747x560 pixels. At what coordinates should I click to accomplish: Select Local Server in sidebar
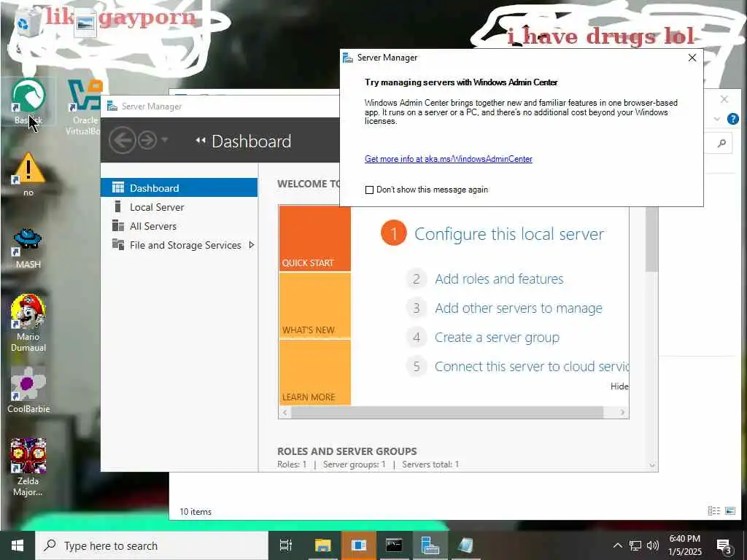[179, 206]
